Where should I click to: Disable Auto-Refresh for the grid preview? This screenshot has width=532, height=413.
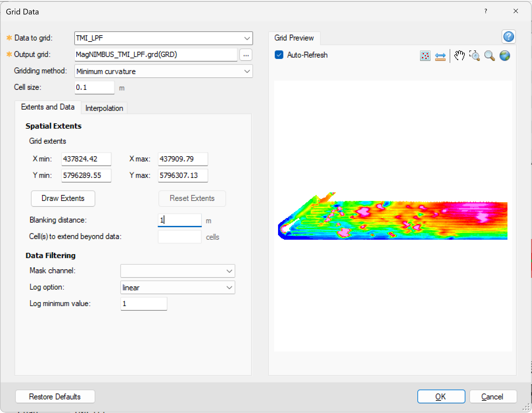coord(279,55)
